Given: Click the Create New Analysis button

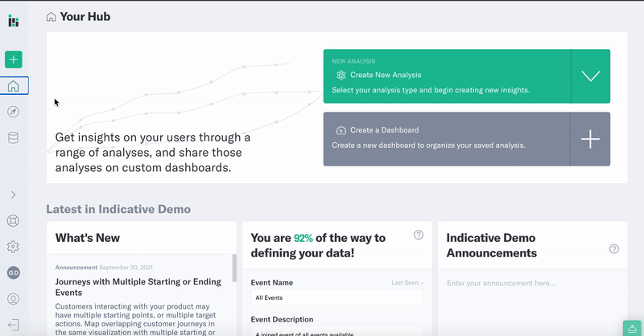Looking at the screenshot, I should pyautogui.click(x=447, y=76).
